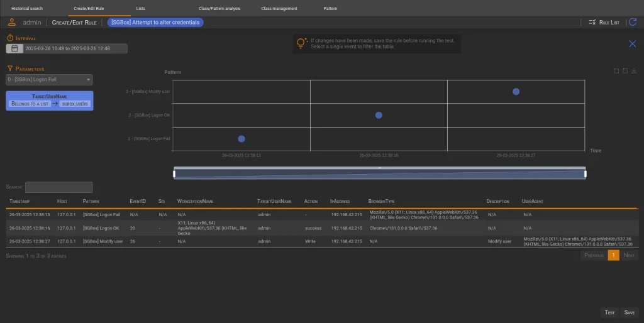Click the Parameters filter funnel icon
This screenshot has height=323, width=644.
point(10,68)
